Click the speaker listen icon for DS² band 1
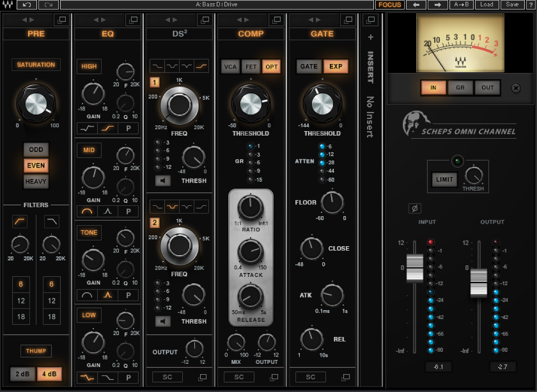This screenshot has width=537, height=392. pos(163,181)
